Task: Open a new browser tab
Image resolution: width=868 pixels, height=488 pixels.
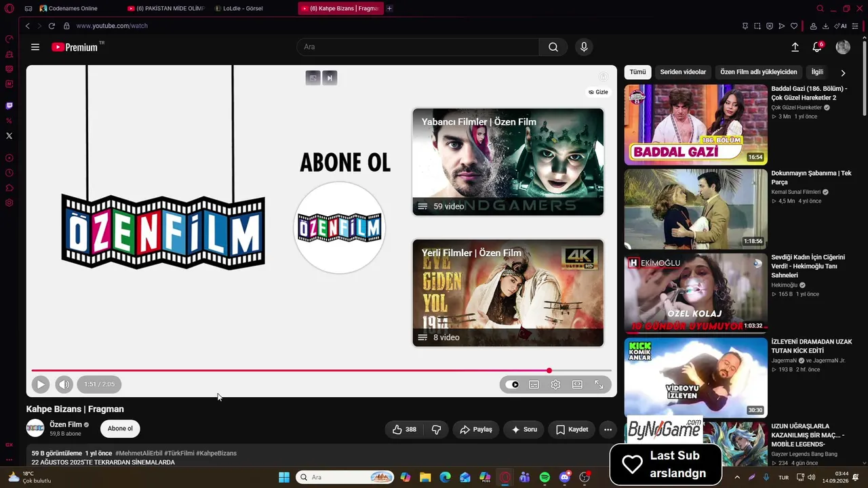Action: click(389, 8)
